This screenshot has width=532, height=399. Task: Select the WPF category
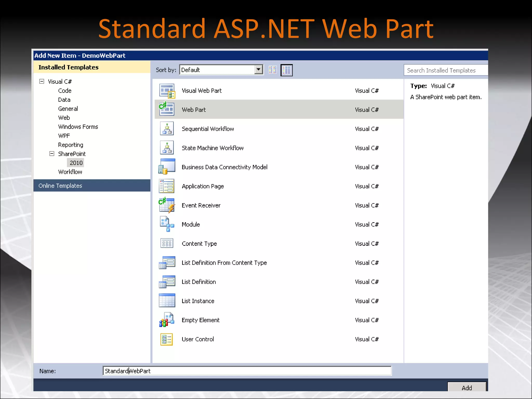coord(64,136)
